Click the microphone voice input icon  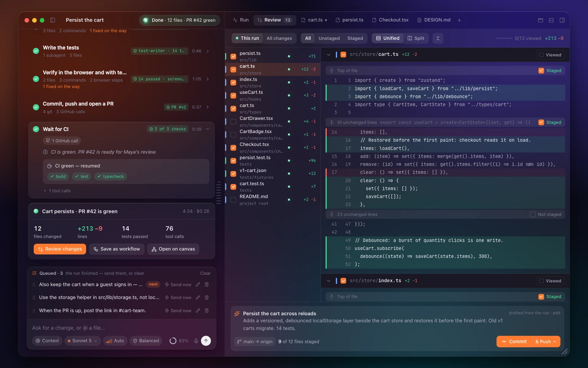[196, 341]
